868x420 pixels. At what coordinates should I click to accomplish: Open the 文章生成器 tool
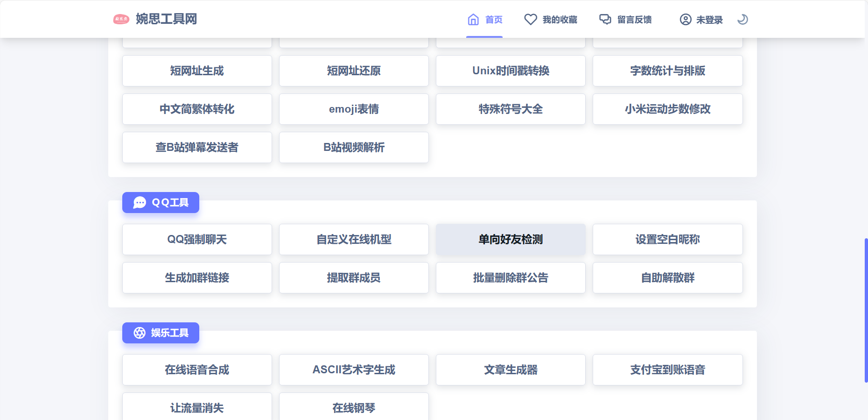[511, 370]
